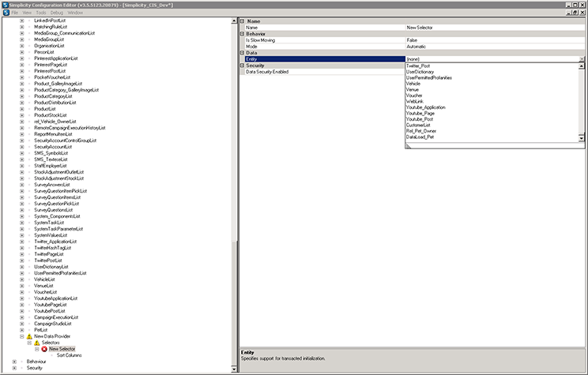Open the Window menu
Viewport: 588px width, 375px height.
pos(75,13)
